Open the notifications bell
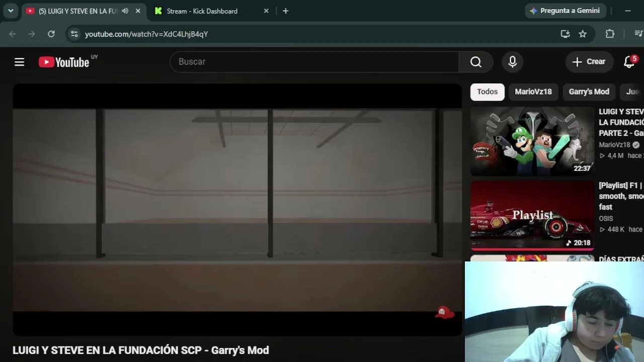This screenshot has height=362, width=644. click(x=629, y=62)
